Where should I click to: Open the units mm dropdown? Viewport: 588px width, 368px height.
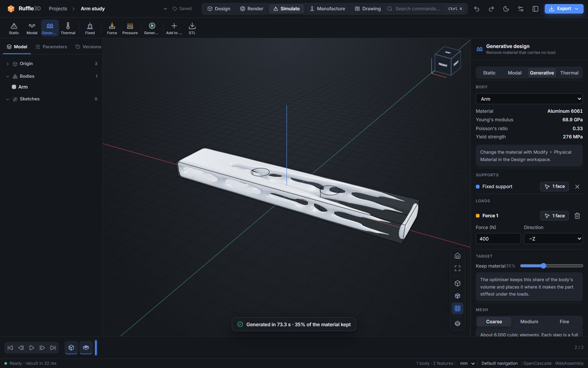point(467,363)
